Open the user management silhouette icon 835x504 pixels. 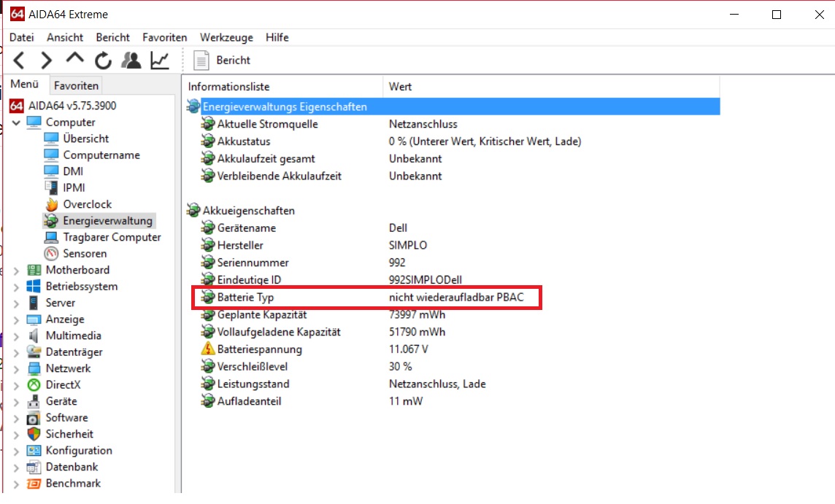point(131,60)
